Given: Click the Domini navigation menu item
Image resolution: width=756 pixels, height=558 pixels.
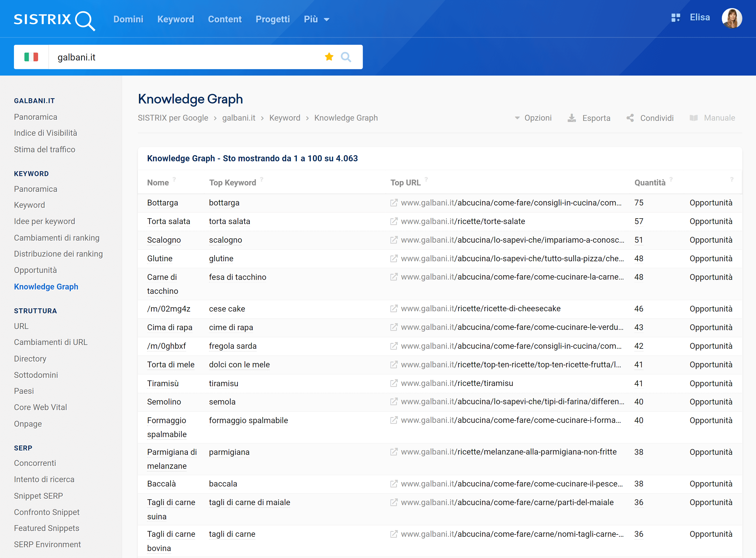Looking at the screenshot, I should click(x=129, y=19).
